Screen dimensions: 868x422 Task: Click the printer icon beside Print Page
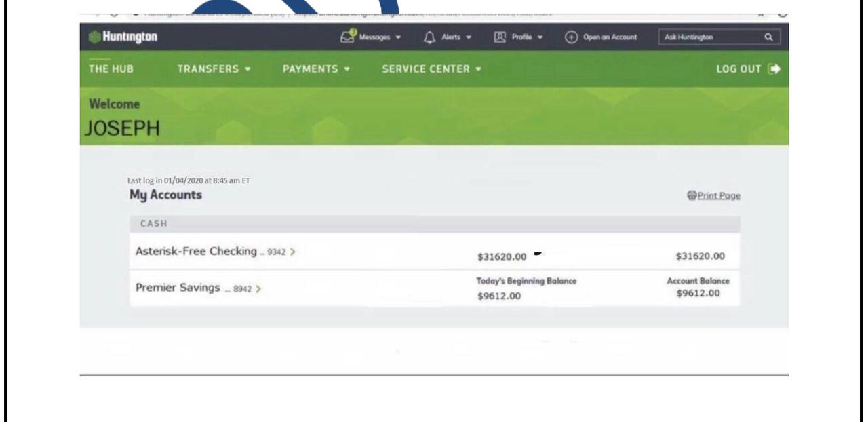(692, 195)
